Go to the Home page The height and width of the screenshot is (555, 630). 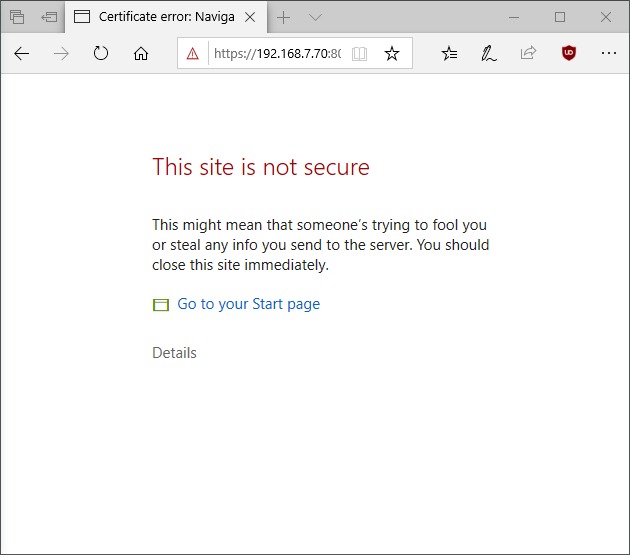coord(141,54)
